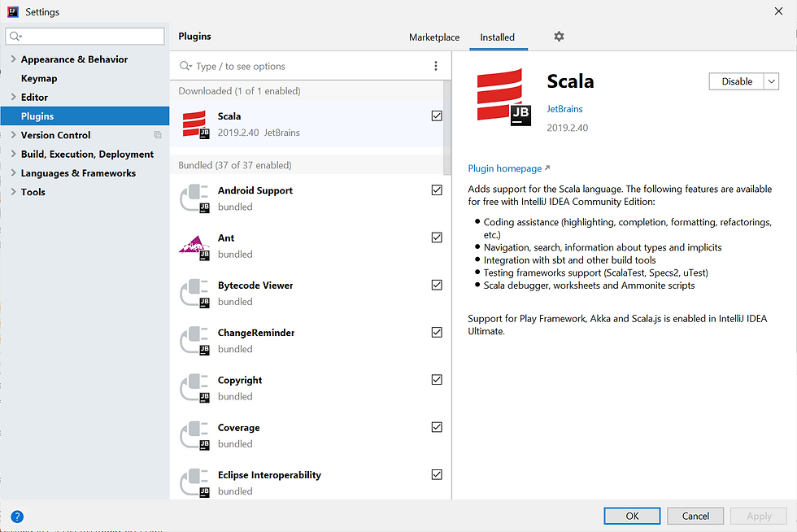Open the Disable button dropdown arrow
Screen dimensions: 797x532
click(x=771, y=81)
